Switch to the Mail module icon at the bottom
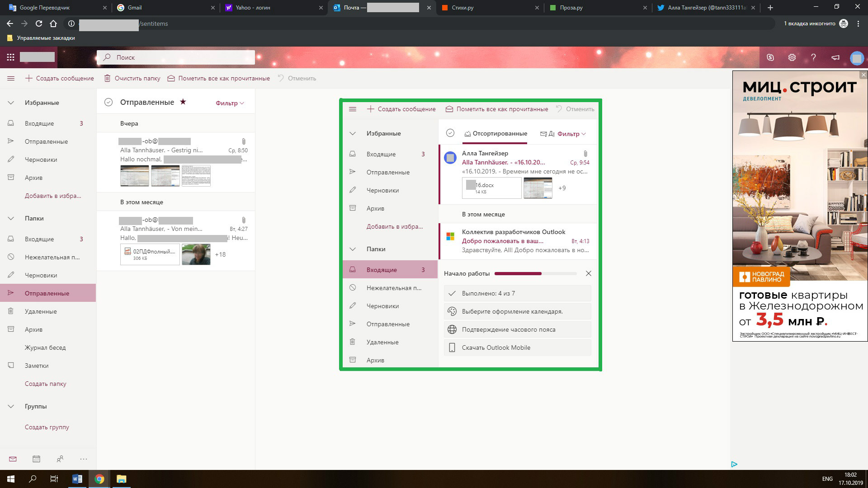 click(x=13, y=459)
